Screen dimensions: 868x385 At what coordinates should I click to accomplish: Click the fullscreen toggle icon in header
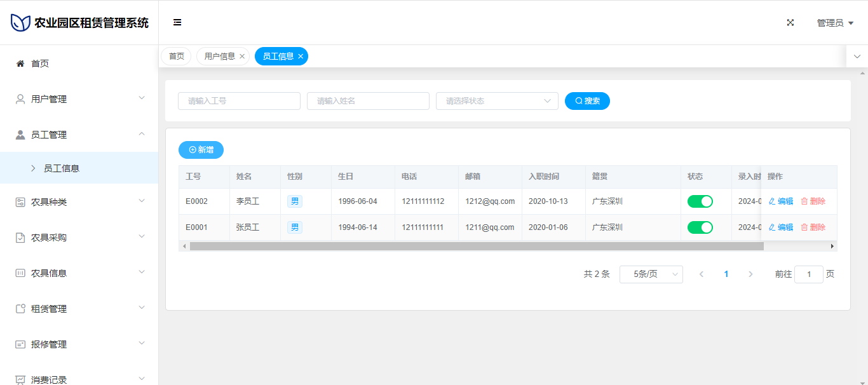point(790,22)
